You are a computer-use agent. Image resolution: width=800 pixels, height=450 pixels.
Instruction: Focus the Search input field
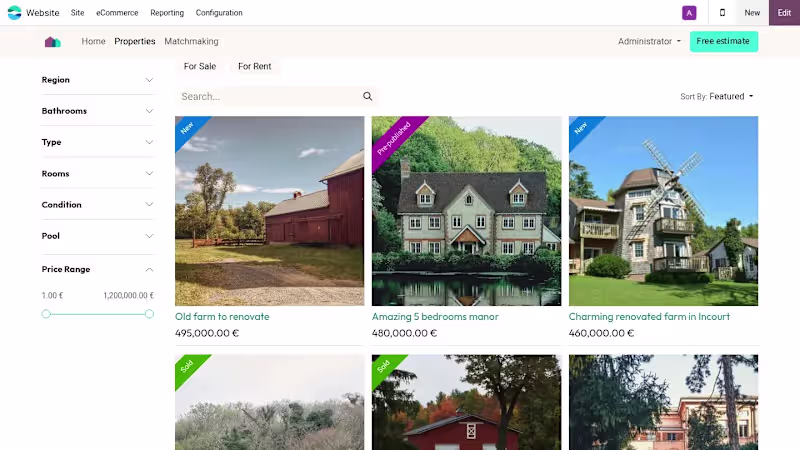tap(269, 96)
